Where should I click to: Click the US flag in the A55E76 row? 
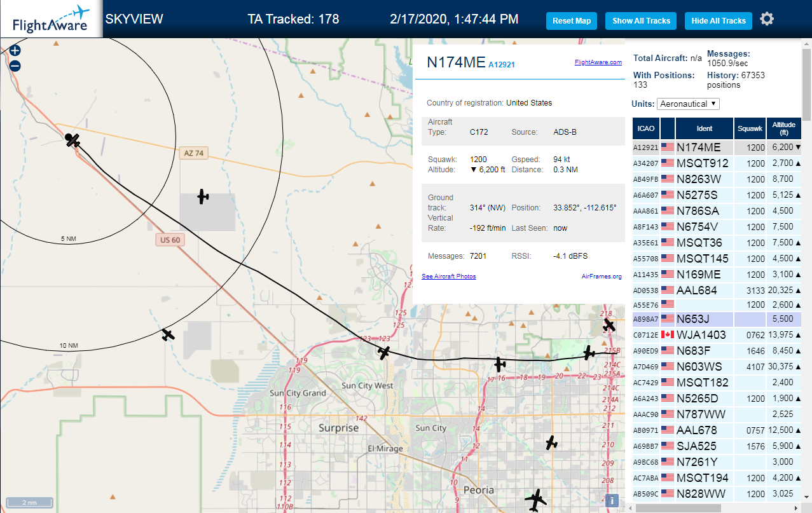pyautogui.click(x=668, y=304)
